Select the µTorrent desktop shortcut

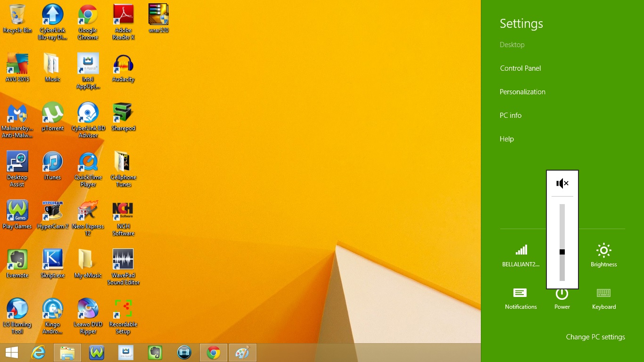click(53, 117)
